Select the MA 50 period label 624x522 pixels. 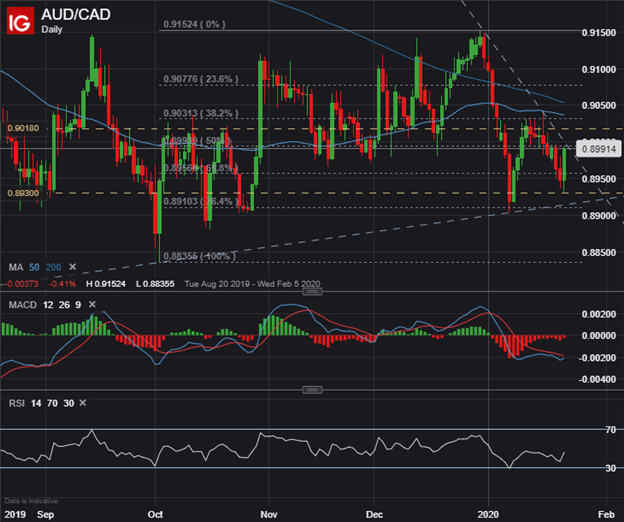tap(34, 267)
